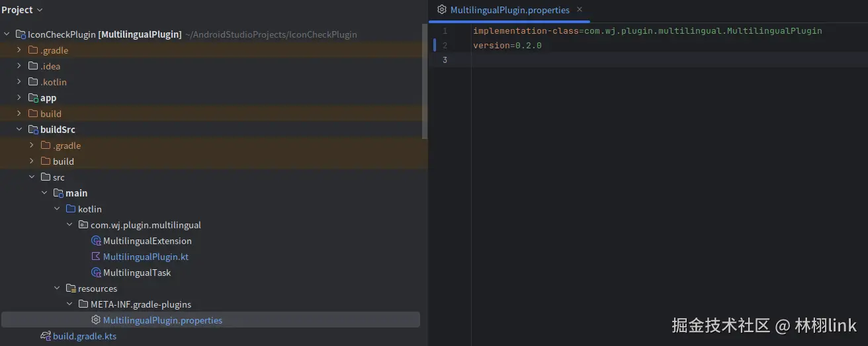Click the build.gradle.kts script icon

[x=46, y=336]
